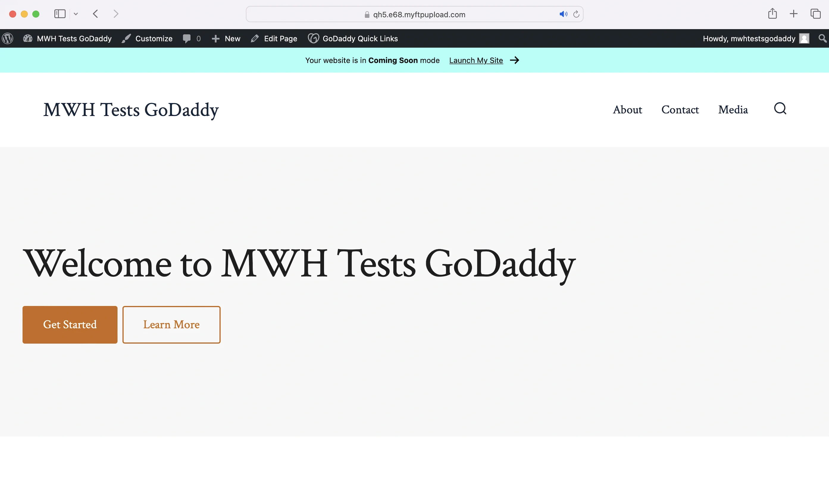Click the admin bar search icon
The width and height of the screenshot is (829, 504).
822,38
